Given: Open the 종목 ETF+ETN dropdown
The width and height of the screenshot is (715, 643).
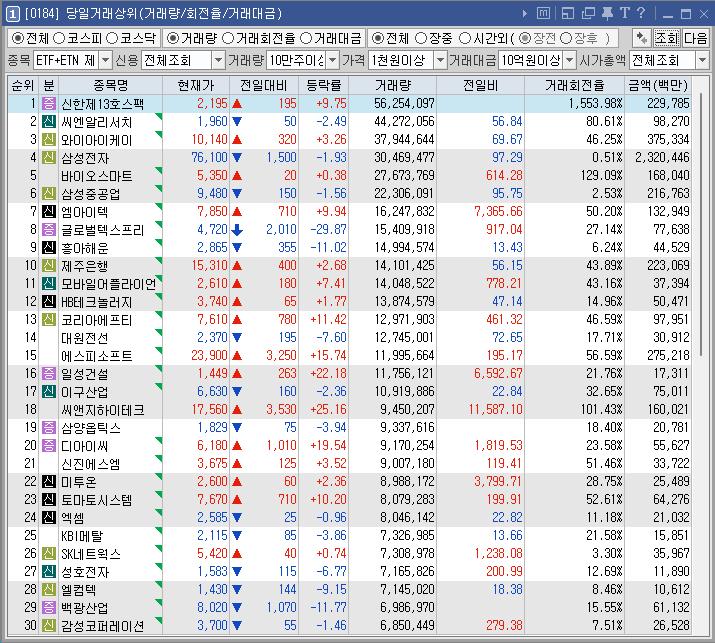Looking at the screenshot, I should click(105, 60).
